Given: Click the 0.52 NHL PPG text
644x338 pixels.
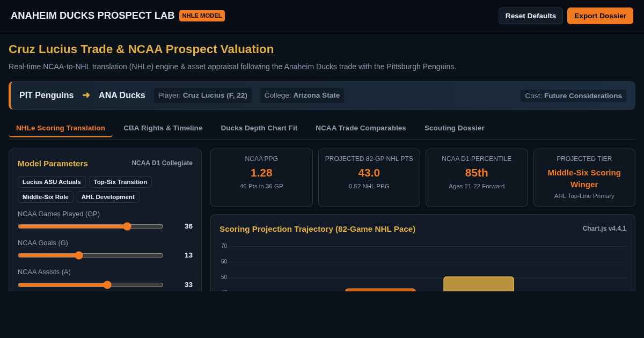Looking at the screenshot, I should 369,186.
